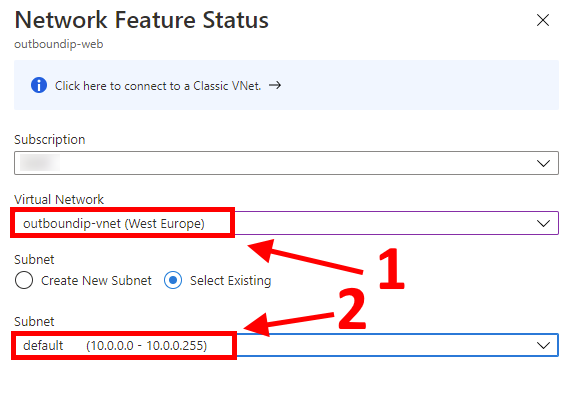The width and height of the screenshot is (570, 401).
Task: Click the Subscription field label
Action: [x=49, y=140]
